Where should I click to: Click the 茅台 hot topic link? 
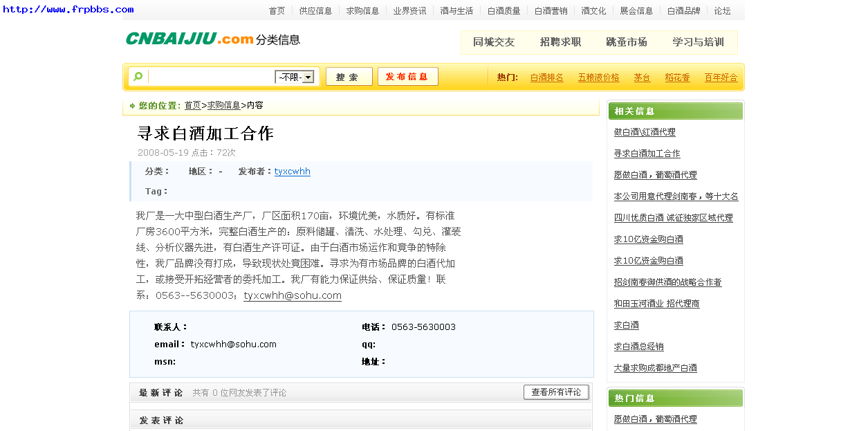pos(641,77)
